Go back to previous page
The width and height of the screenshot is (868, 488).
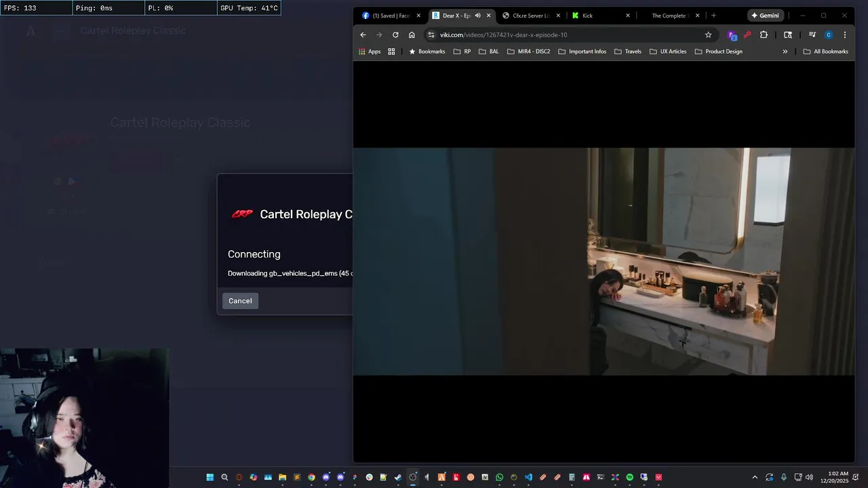[x=363, y=35]
